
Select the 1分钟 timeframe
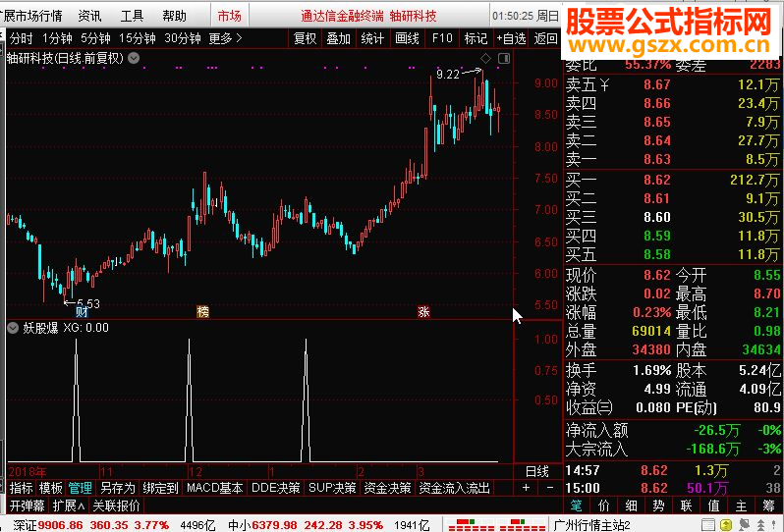57,38
